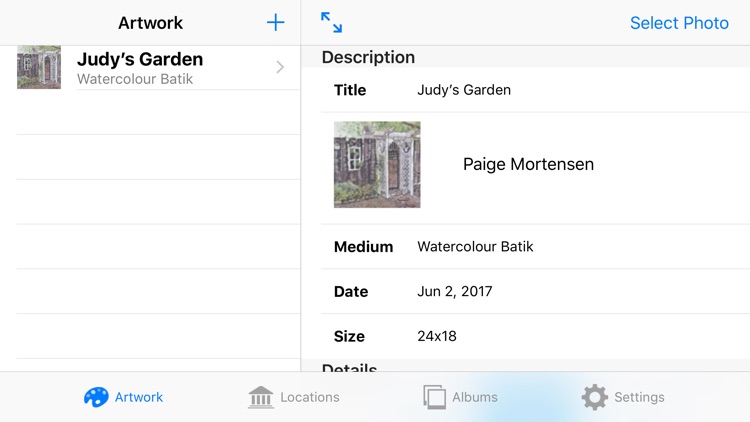750x422 pixels.
Task: Select Judy's Garden list entry title
Action: pos(140,59)
